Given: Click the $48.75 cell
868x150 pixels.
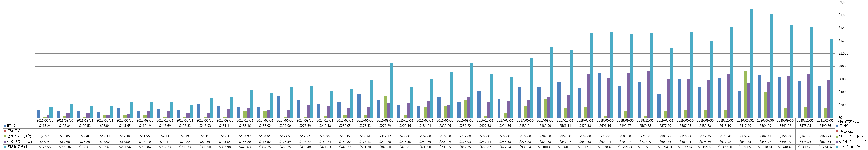Looking at the screenshot, I should point(45,142).
